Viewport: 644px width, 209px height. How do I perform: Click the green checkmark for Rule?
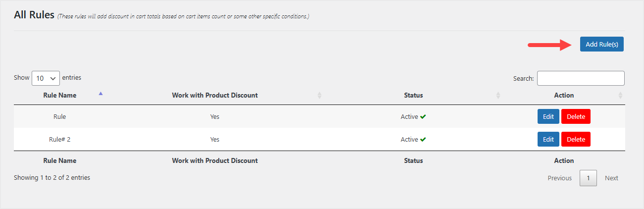pyautogui.click(x=423, y=117)
